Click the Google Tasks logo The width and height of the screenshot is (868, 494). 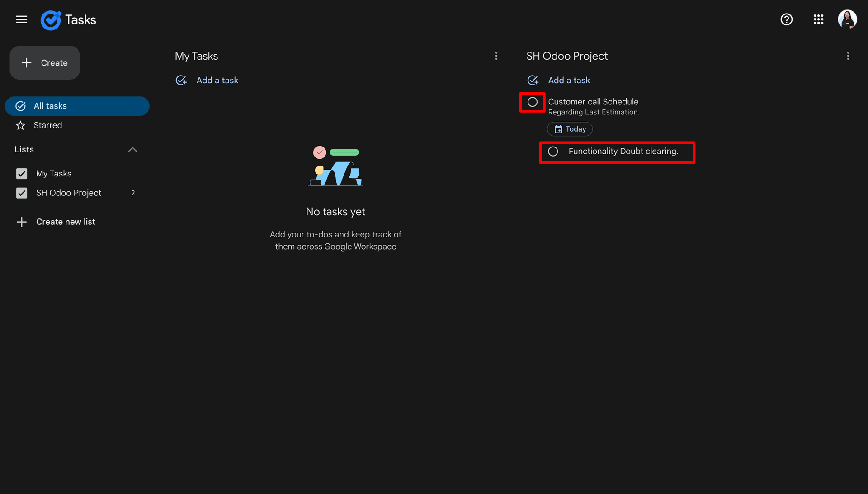pos(51,20)
